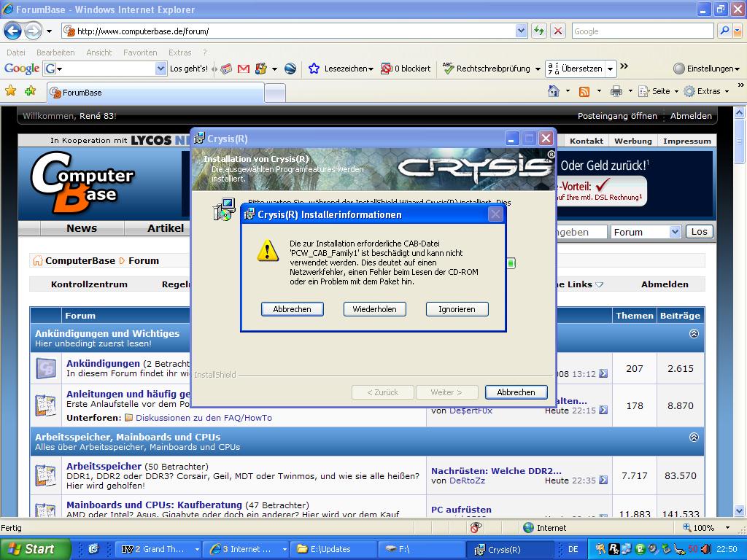Click the Posteingang öffnen link
This screenshot has width=747, height=560.
coord(617,116)
